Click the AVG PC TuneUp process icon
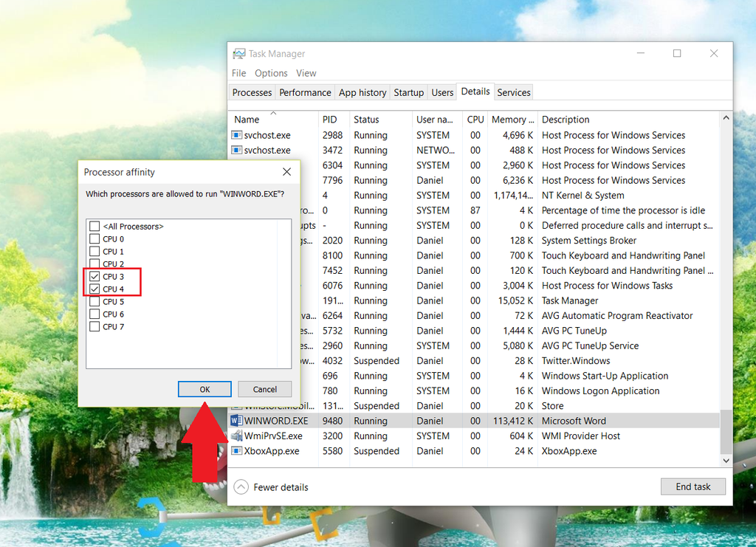This screenshot has height=547, width=756. click(x=238, y=331)
